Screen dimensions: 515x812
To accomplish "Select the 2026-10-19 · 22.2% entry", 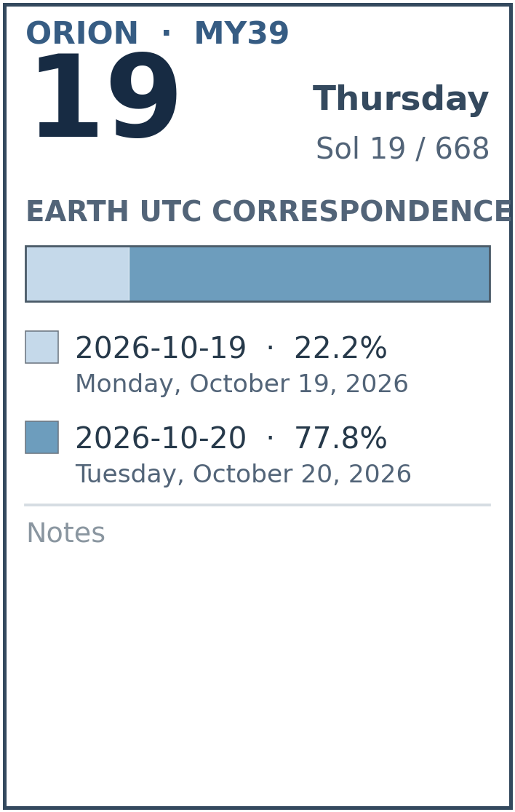I will click(231, 348).
